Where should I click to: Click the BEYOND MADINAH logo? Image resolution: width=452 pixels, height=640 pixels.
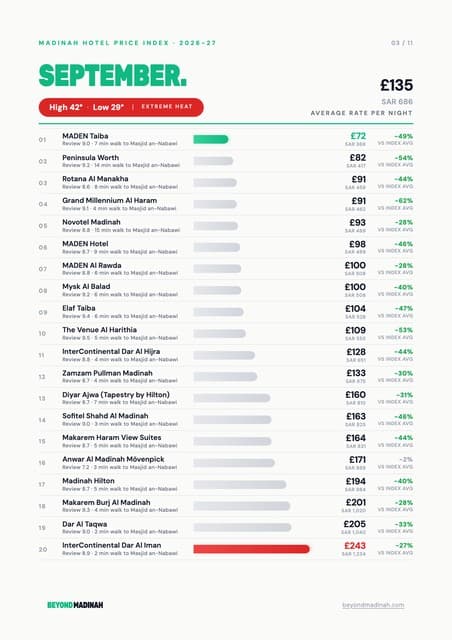(x=75, y=605)
